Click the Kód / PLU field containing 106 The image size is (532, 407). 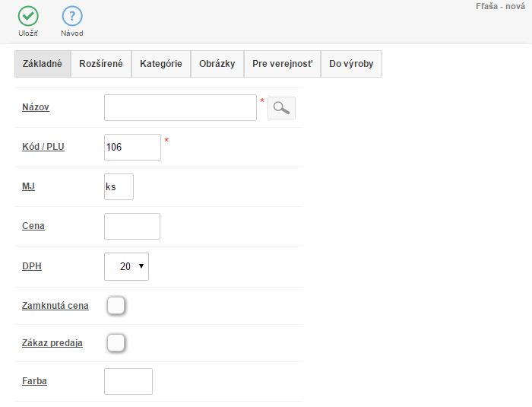(132, 147)
